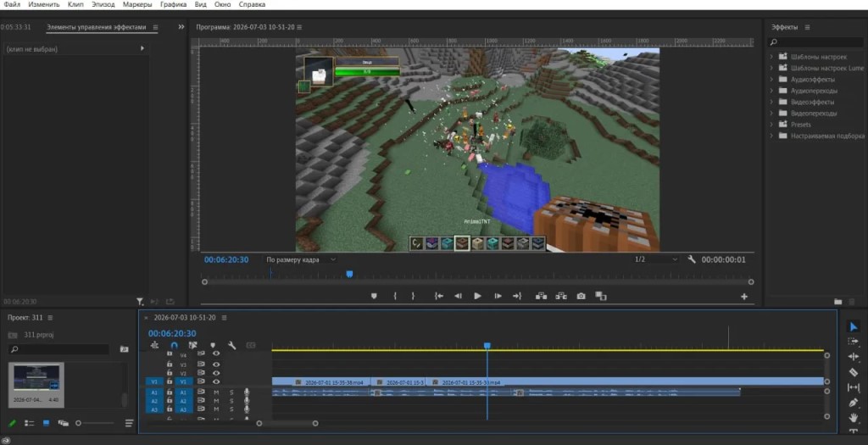
Task: Open the 'Графика' menu
Action: click(173, 4)
